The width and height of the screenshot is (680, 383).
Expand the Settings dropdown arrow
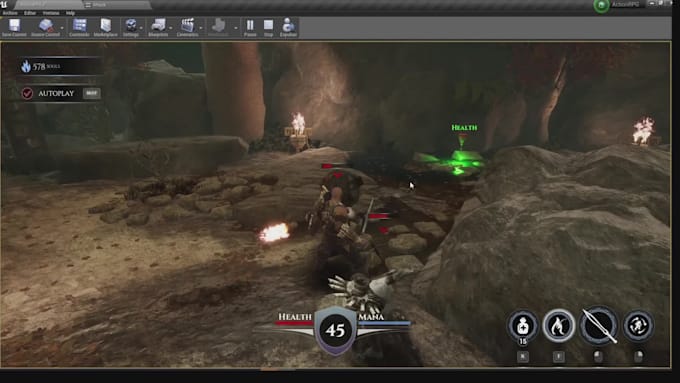(141, 28)
